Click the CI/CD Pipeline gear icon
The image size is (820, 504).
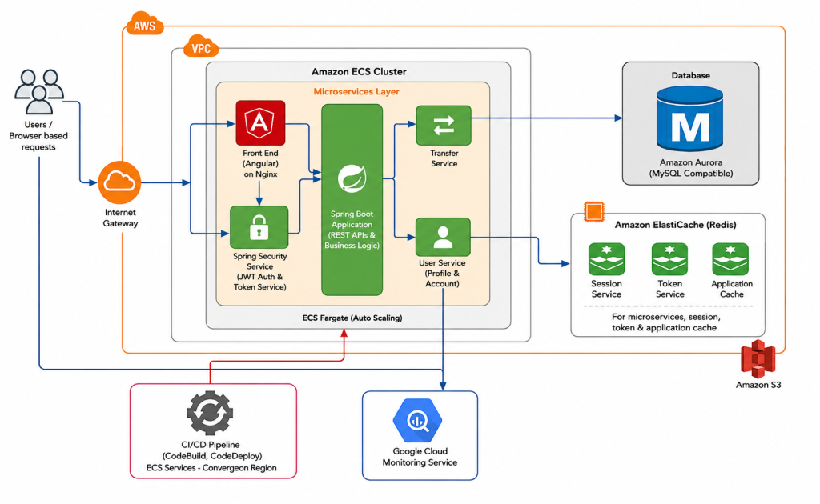[x=211, y=413]
